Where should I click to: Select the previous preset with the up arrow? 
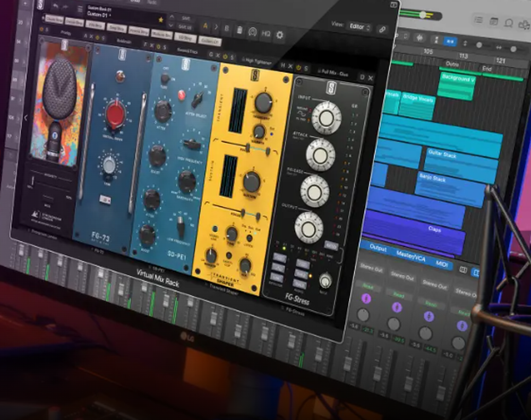click(173, 16)
